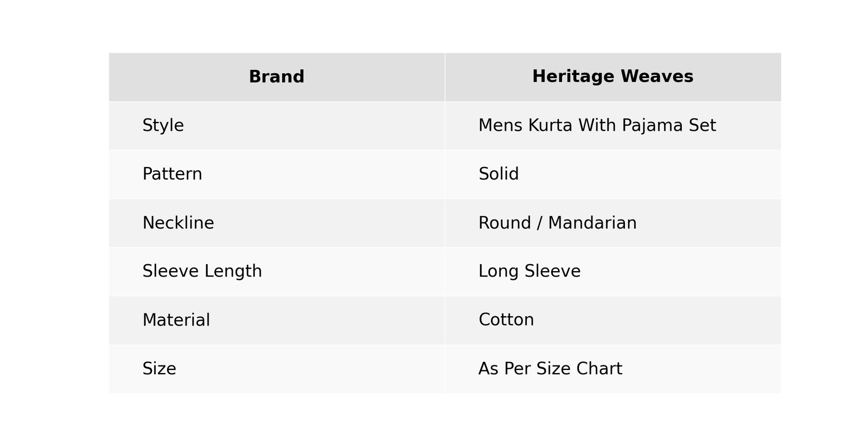
Task: Select the Sleeve Length label
Action: [x=202, y=271]
